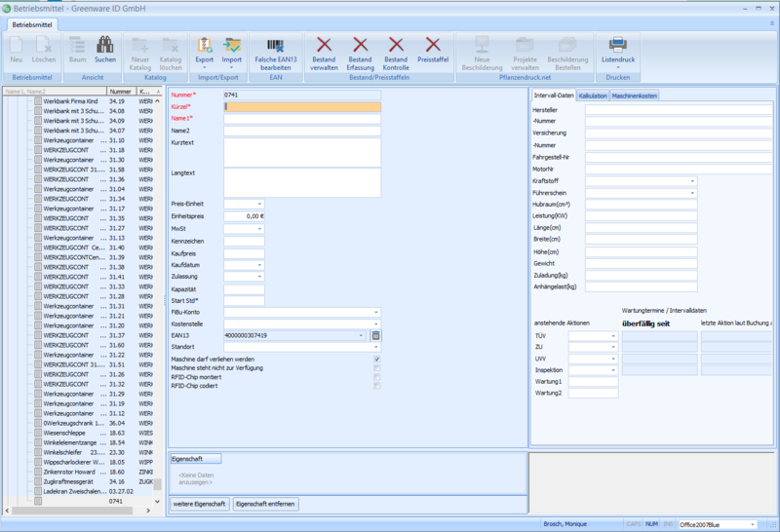Select the Eigenschaft tab
Viewport: 780px width, 532px height.
(196, 459)
